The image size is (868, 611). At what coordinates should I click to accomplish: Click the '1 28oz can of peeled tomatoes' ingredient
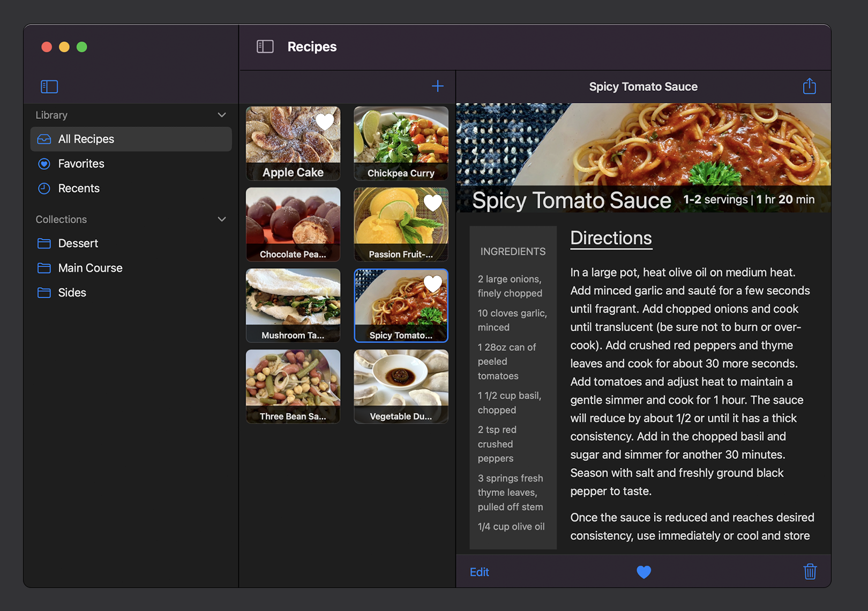(507, 361)
